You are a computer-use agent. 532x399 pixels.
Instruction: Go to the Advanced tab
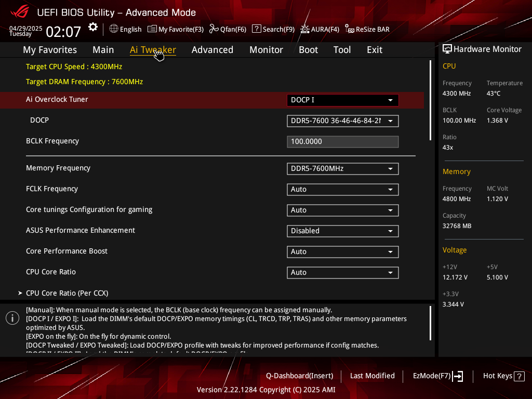[x=212, y=50]
